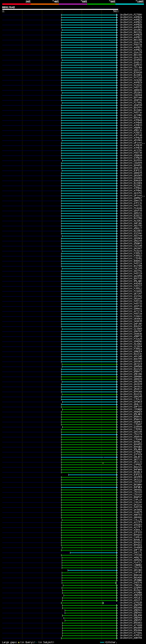Select label UniRef100_B5RHT3

131,371
